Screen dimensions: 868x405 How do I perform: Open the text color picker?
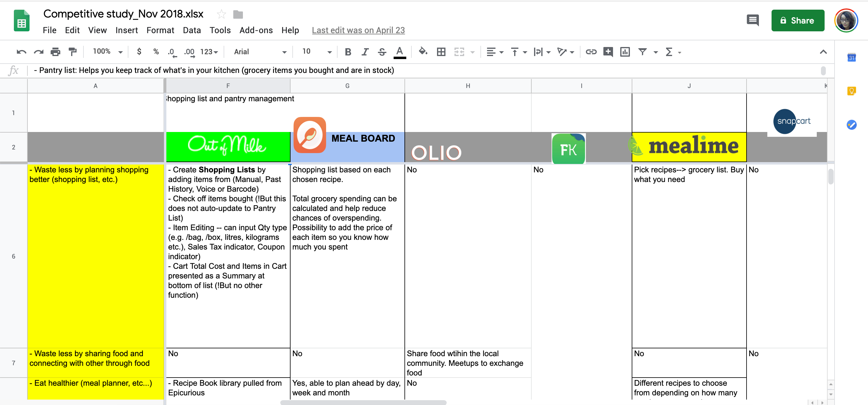pyautogui.click(x=400, y=52)
